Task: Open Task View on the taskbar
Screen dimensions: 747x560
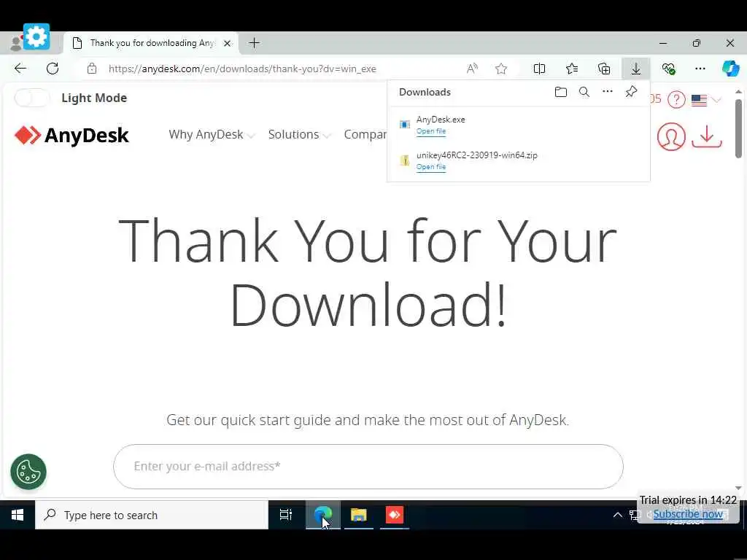Action: [286, 515]
